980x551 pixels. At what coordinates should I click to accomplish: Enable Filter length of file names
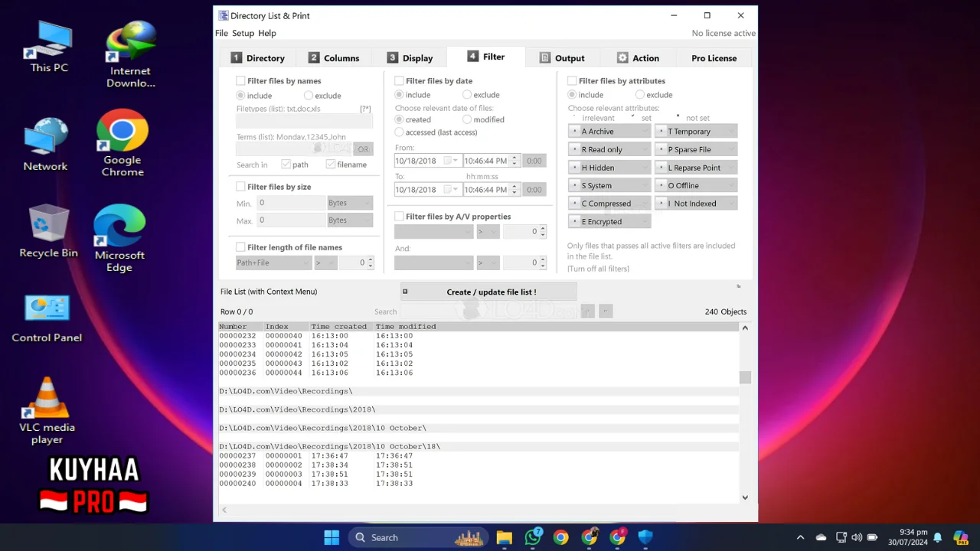point(241,247)
